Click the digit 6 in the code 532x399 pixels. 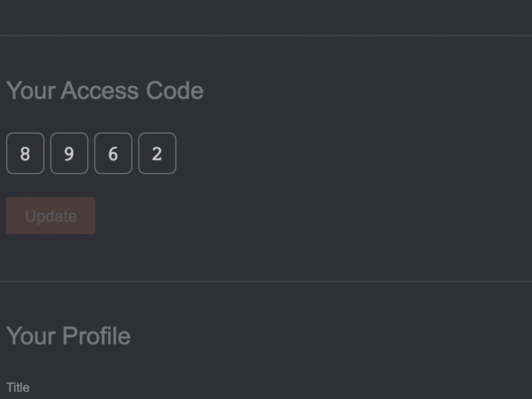pos(113,154)
